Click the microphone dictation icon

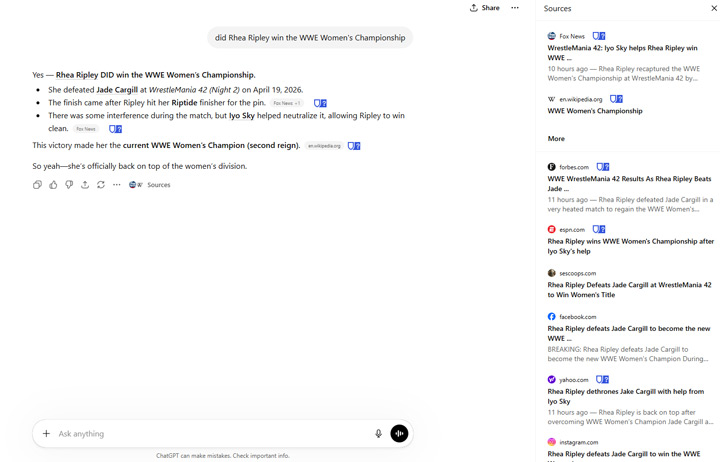[x=378, y=433]
